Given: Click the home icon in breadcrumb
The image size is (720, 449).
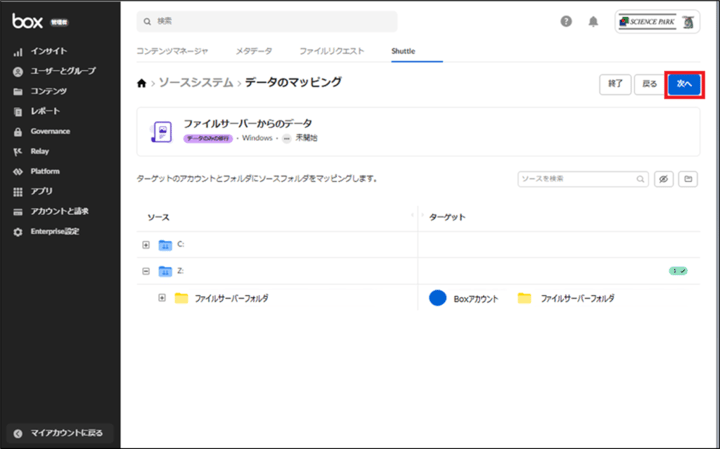Looking at the screenshot, I should coord(141,83).
